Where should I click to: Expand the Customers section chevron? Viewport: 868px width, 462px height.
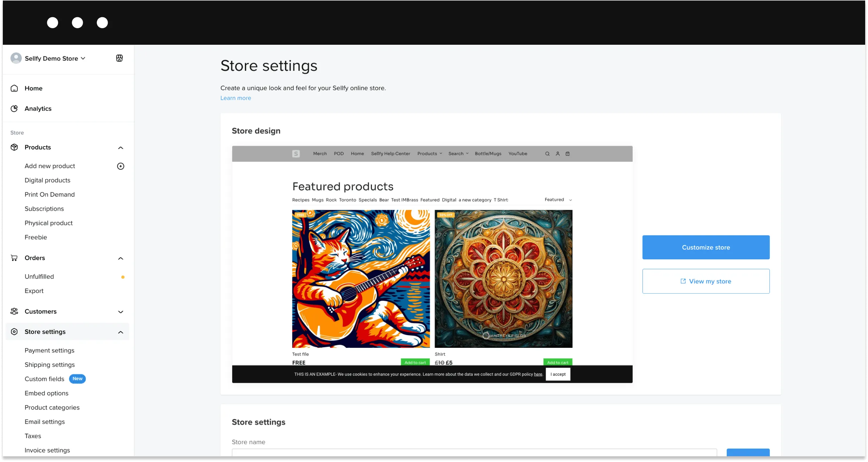pyautogui.click(x=120, y=312)
